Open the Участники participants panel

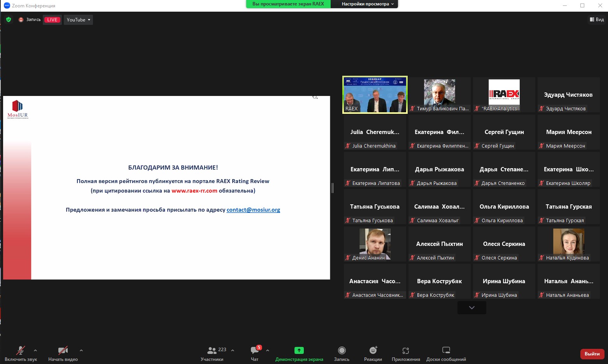pyautogui.click(x=212, y=353)
